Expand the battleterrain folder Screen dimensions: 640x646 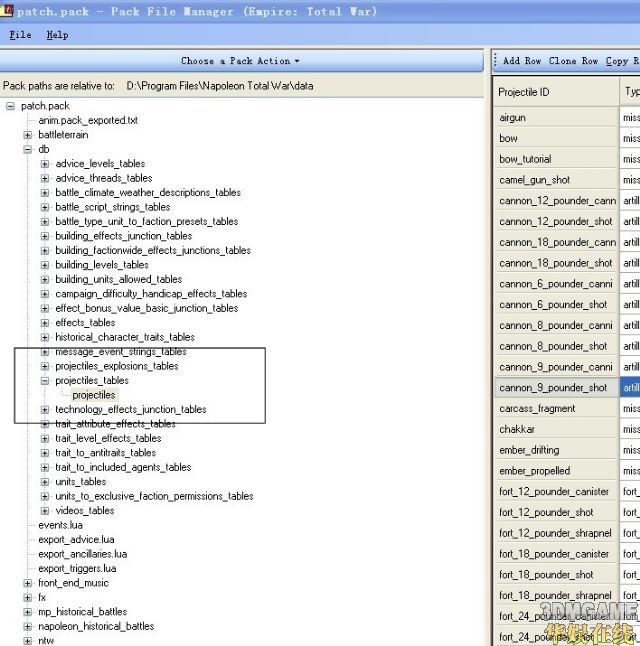pyautogui.click(x=28, y=135)
